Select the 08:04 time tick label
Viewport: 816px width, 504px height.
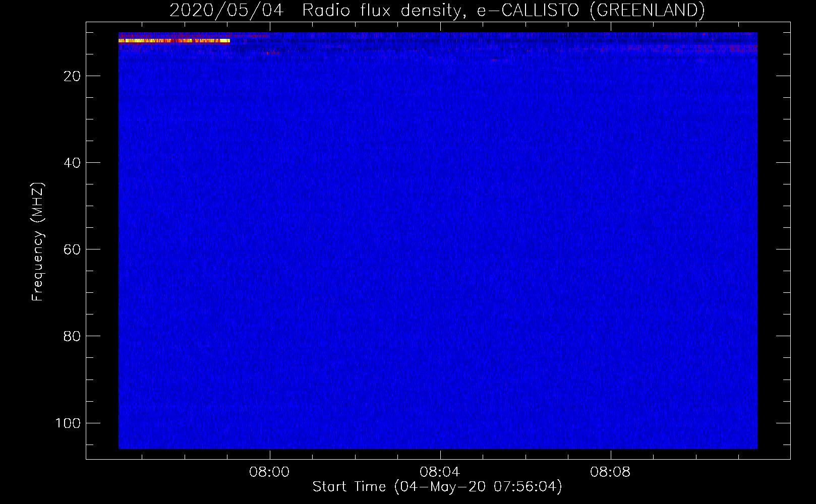pyautogui.click(x=440, y=472)
